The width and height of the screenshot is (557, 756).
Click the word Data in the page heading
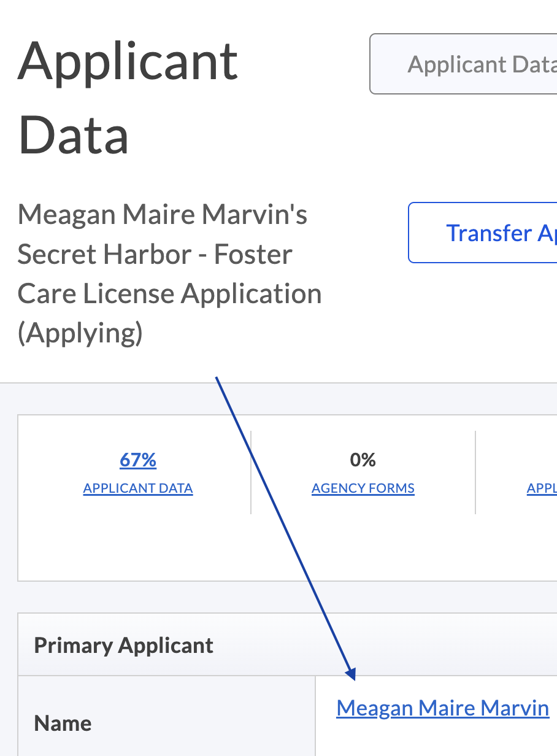74,135
